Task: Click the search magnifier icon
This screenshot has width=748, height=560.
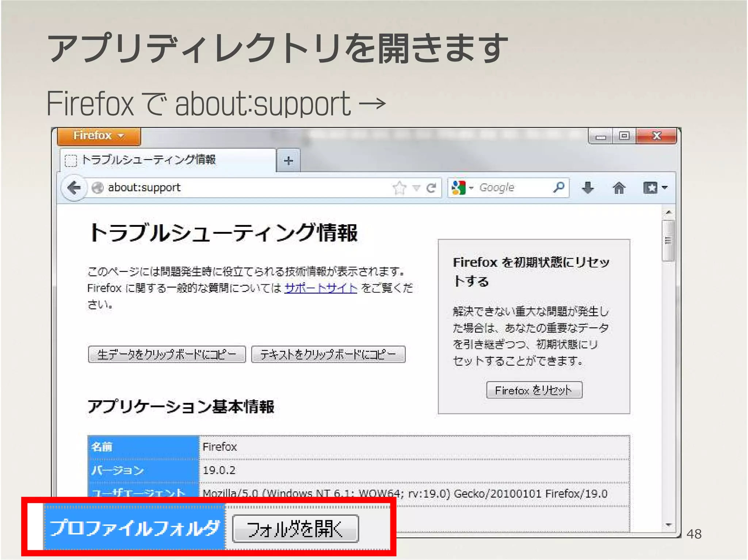Action: (559, 188)
